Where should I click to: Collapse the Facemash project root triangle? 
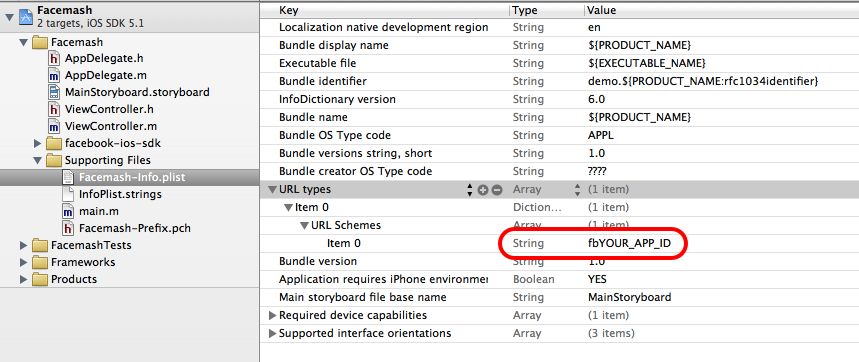click(x=9, y=18)
